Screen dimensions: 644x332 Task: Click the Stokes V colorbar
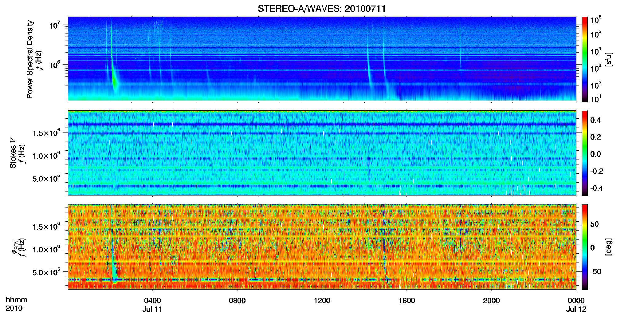pyautogui.click(x=585, y=153)
